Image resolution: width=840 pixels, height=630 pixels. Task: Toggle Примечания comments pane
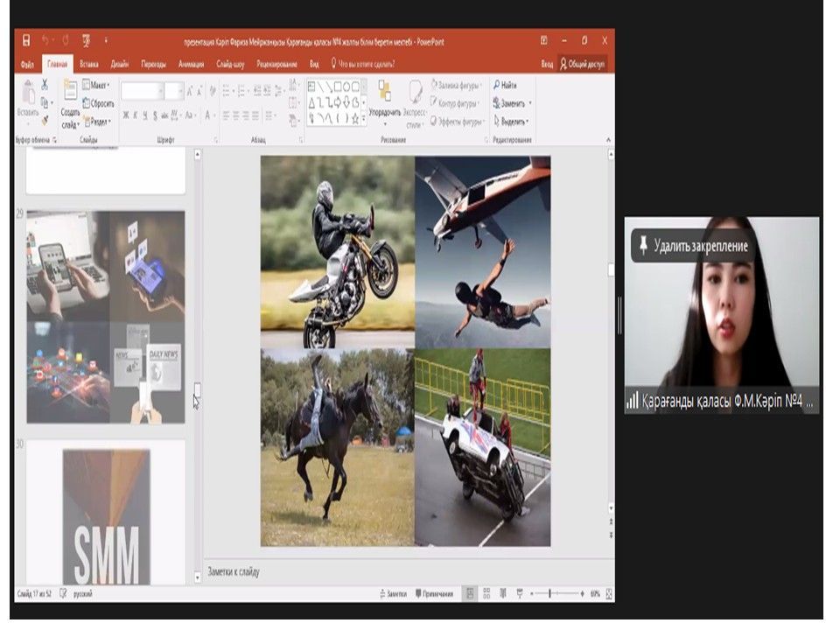[435, 593]
